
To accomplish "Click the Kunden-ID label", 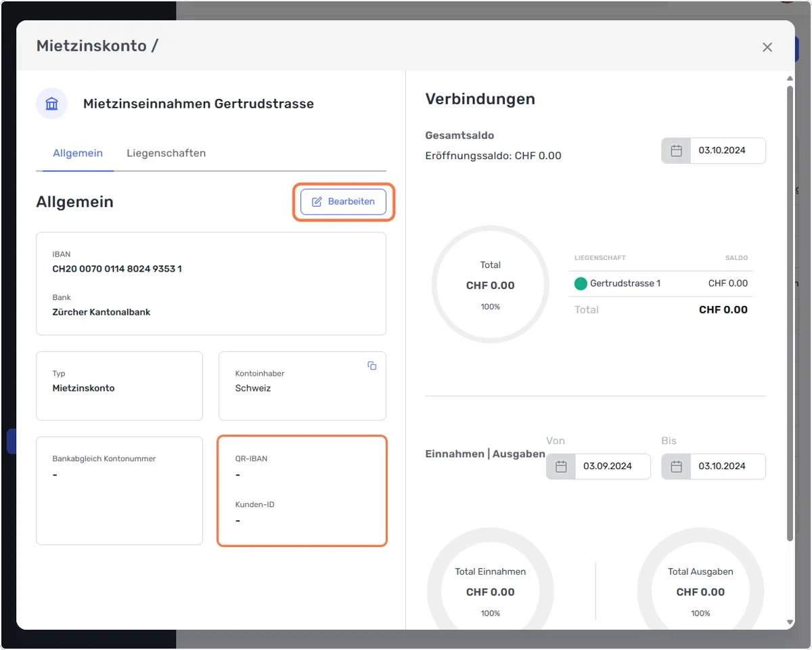I will tap(254, 504).
